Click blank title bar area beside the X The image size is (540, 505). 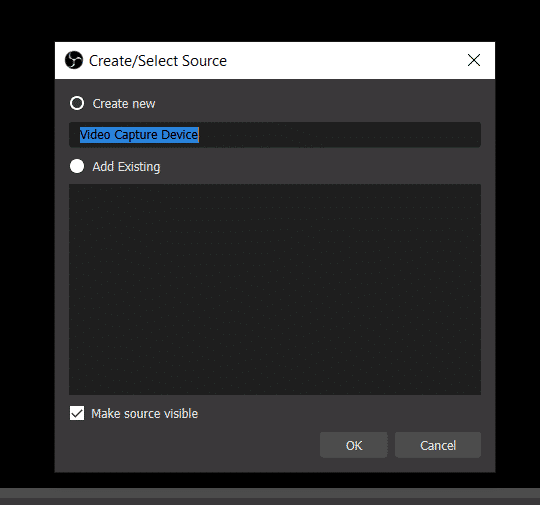[344, 61]
